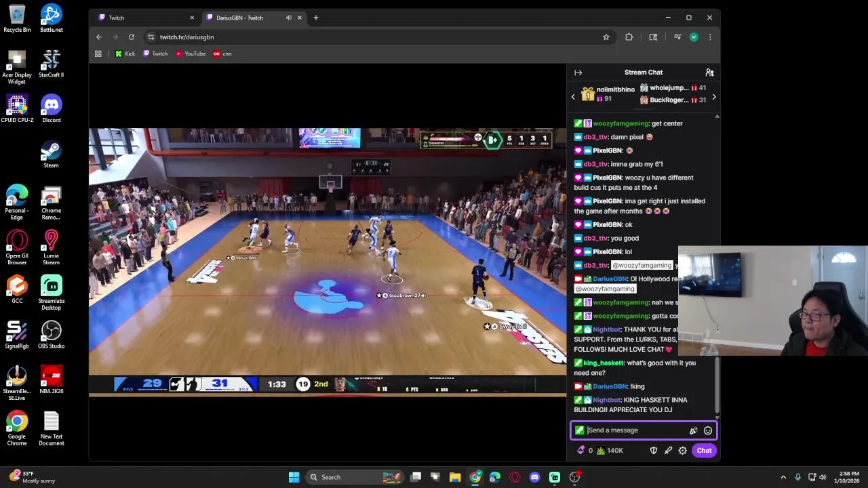
Task: Open chat settings gear icon
Action: point(683,451)
